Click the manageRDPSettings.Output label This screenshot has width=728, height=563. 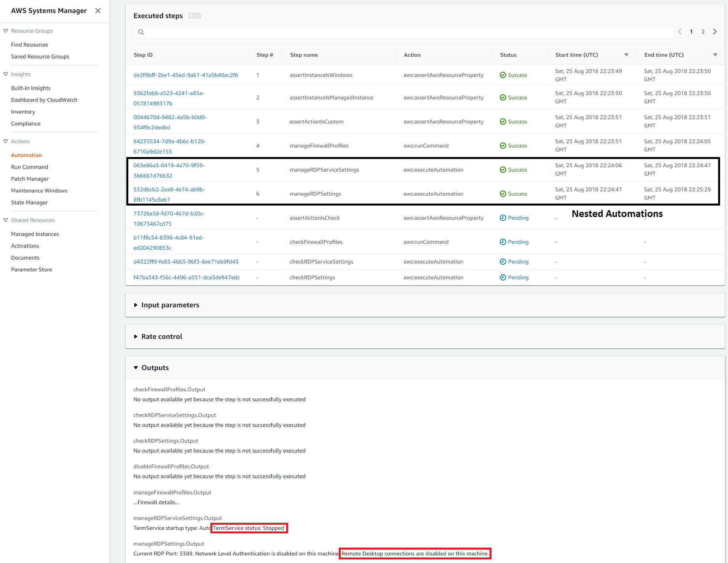pos(169,544)
